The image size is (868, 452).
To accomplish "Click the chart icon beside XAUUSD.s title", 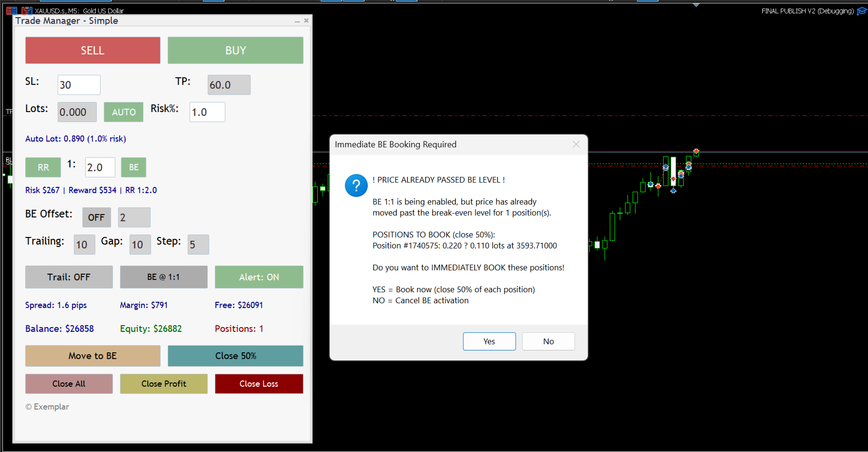I will tap(27, 10).
